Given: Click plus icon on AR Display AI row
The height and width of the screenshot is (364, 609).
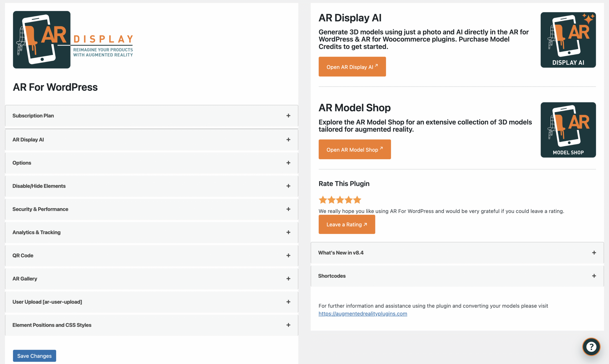Looking at the screenshot, I should [x=288, y=140].
